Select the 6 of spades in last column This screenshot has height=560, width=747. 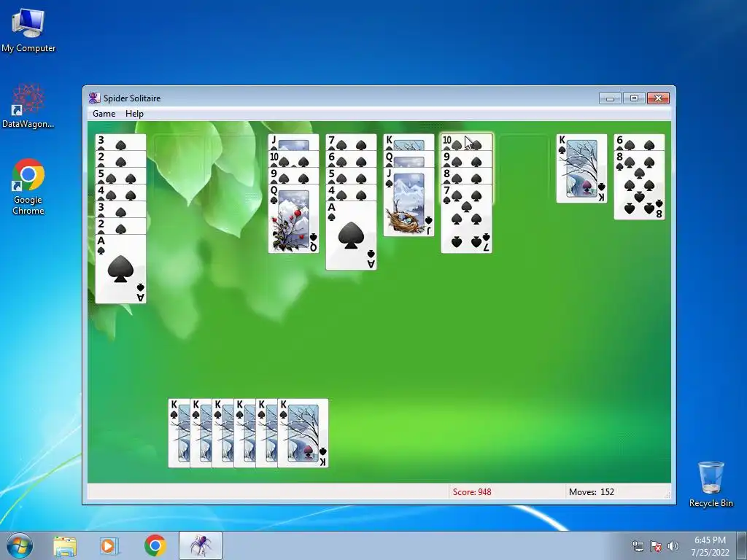point(639,142)
